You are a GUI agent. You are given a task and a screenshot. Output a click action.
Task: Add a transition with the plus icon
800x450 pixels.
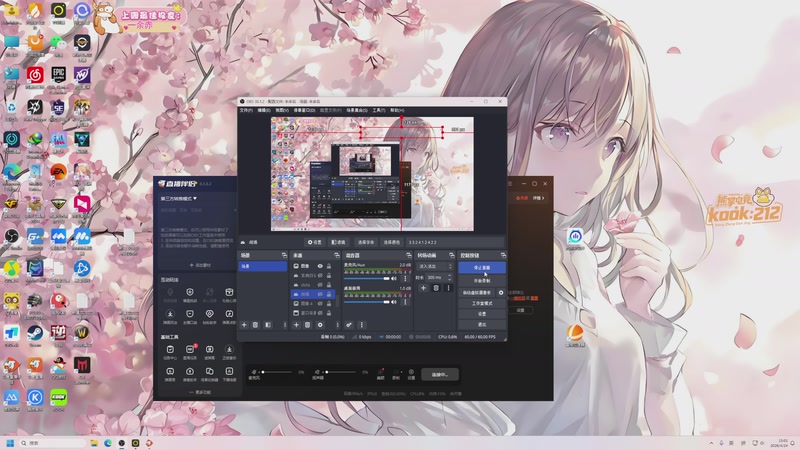point(423,288)
